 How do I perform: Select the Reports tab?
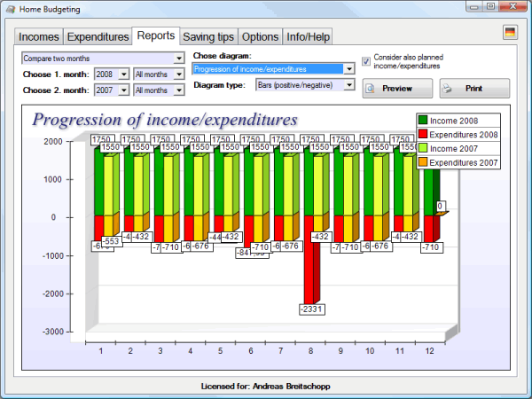156,35
